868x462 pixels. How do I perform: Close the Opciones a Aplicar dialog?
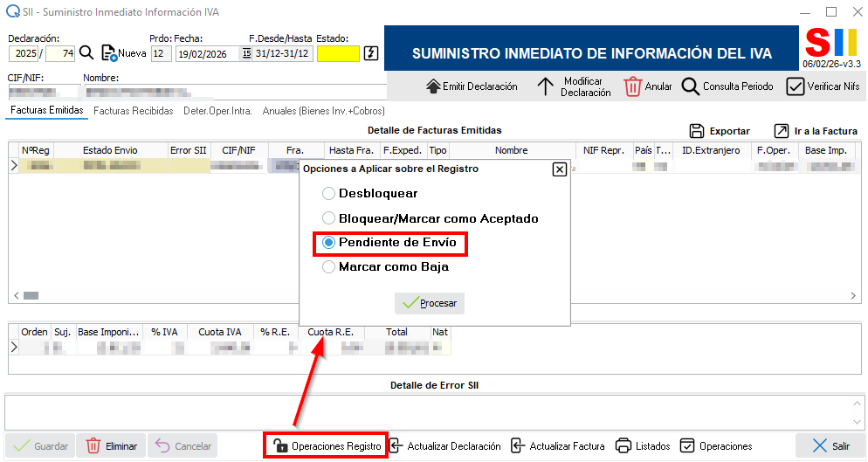click(x=560, y=169)
